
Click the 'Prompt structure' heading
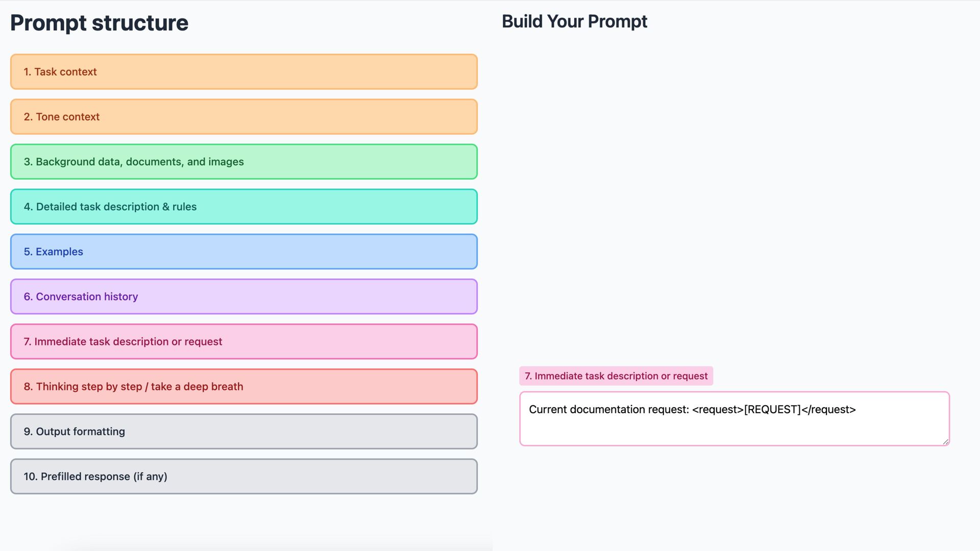[100, 23]
